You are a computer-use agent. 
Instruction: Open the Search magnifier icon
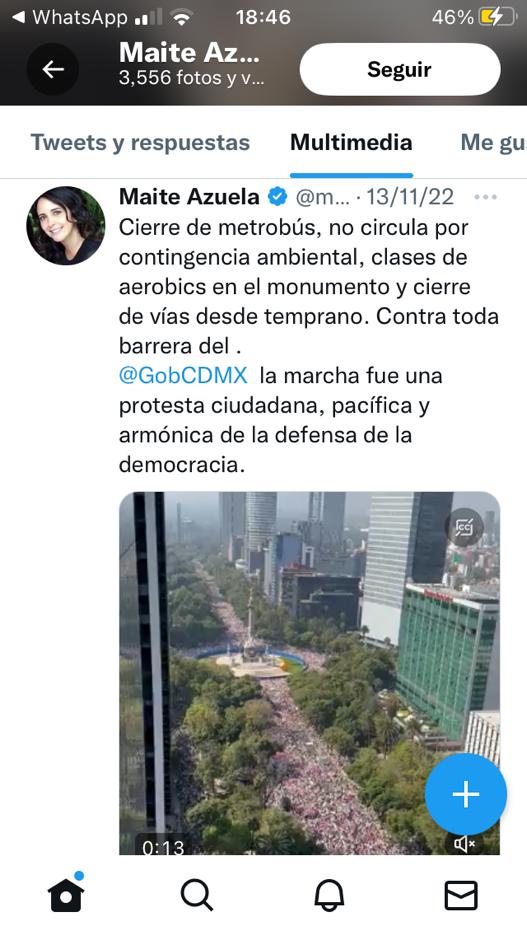pos(197,895)
